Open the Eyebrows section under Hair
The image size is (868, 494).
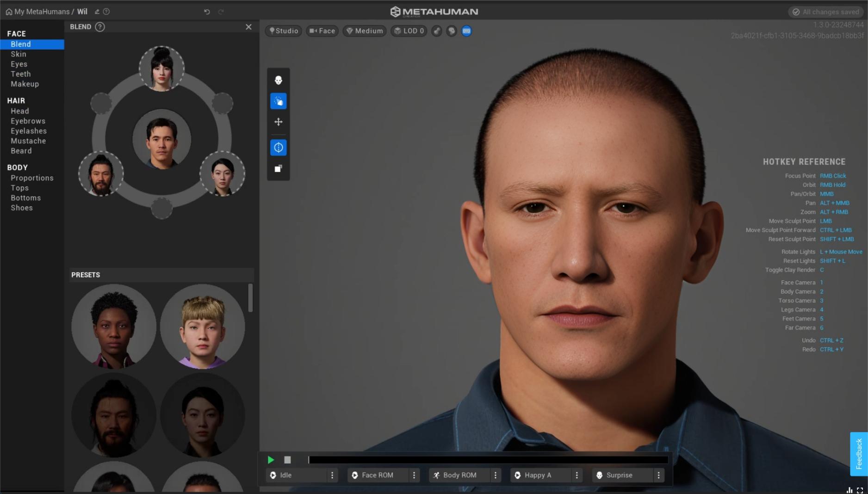pos(28,121)
